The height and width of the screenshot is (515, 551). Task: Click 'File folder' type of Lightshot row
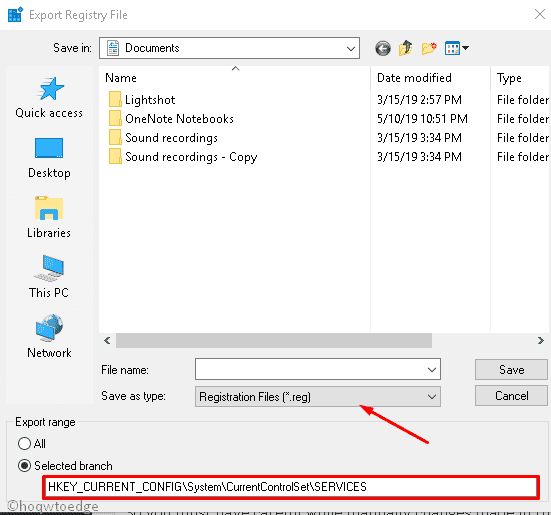pos(523,100)
